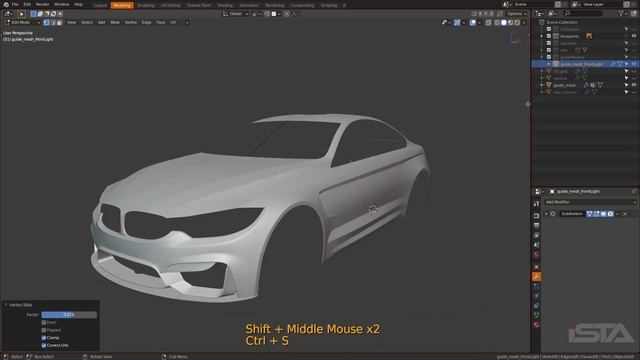The image size is (640, 360).
Task: Open the viewport Mesh menu
Action: [x=115, y=22]
